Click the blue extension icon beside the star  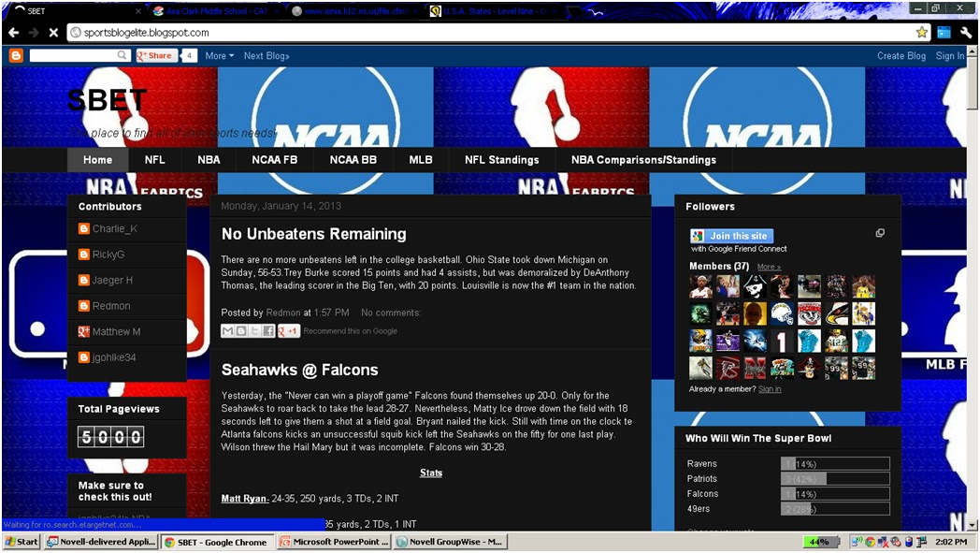tap(944, 33)
